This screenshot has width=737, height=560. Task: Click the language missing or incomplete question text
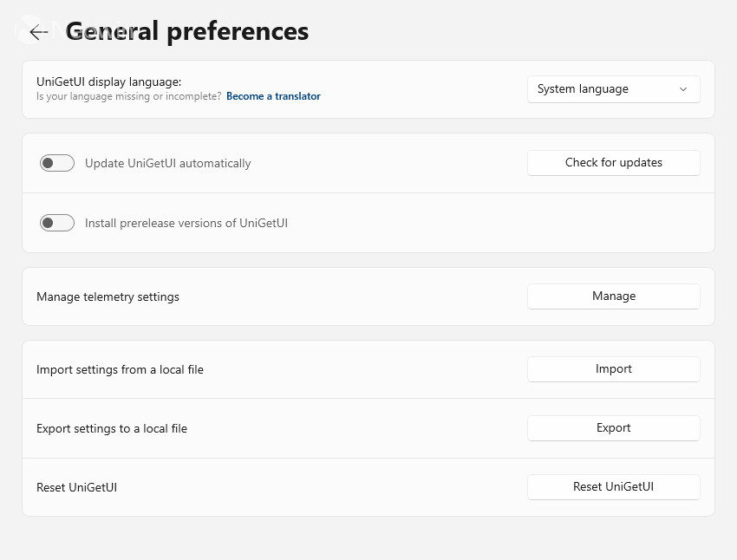129,96
